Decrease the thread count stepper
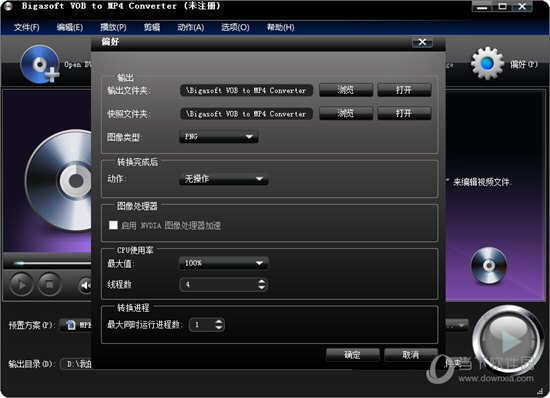 point(261,287)
